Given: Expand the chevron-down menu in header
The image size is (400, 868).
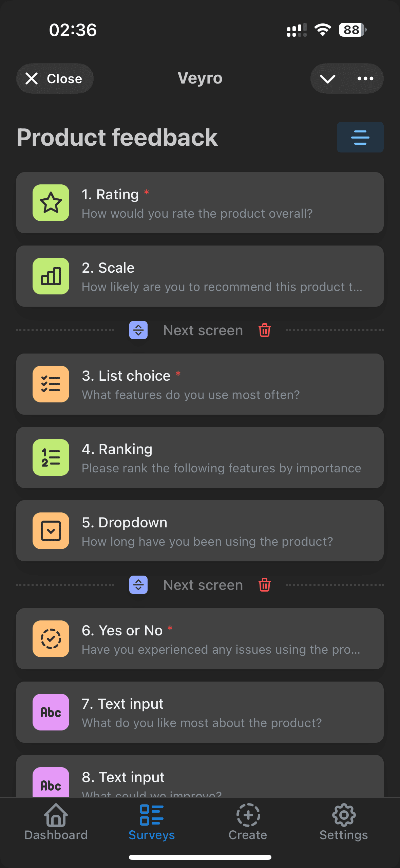Looking at the screenshot, I should click(x=328, y=79).
